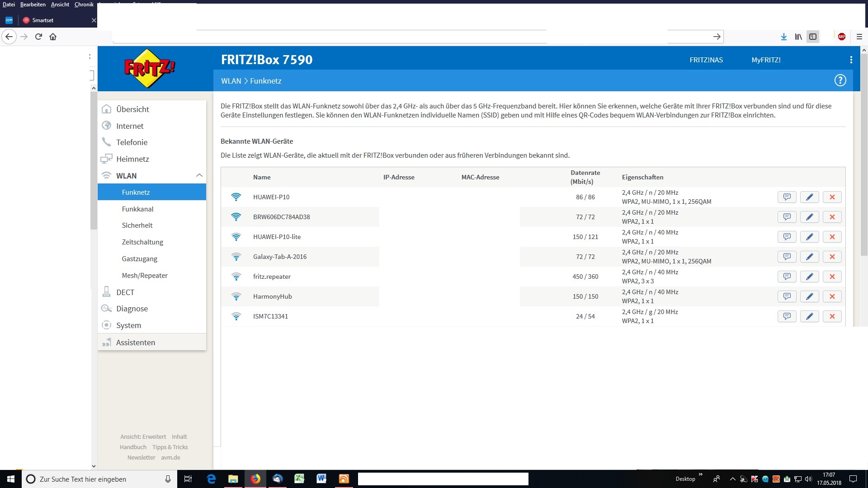868x488 pixels.
Task: Click the FRITZ! logo
Action: point(149,69)
